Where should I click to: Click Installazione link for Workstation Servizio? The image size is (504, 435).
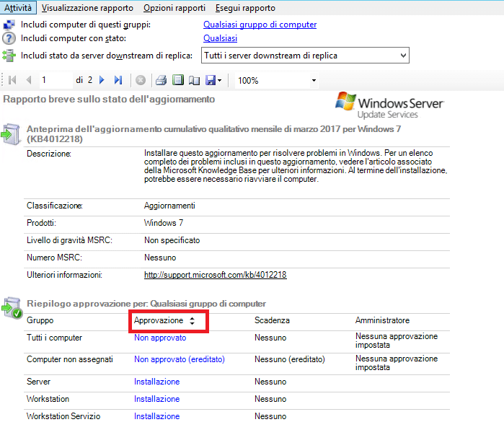(x=157, y=416)
